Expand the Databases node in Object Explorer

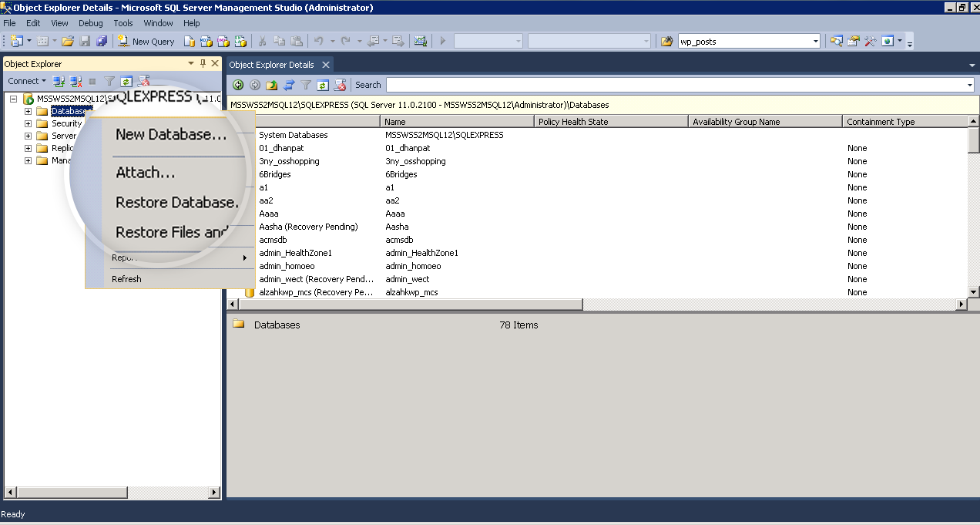click(x=27, y=110)
